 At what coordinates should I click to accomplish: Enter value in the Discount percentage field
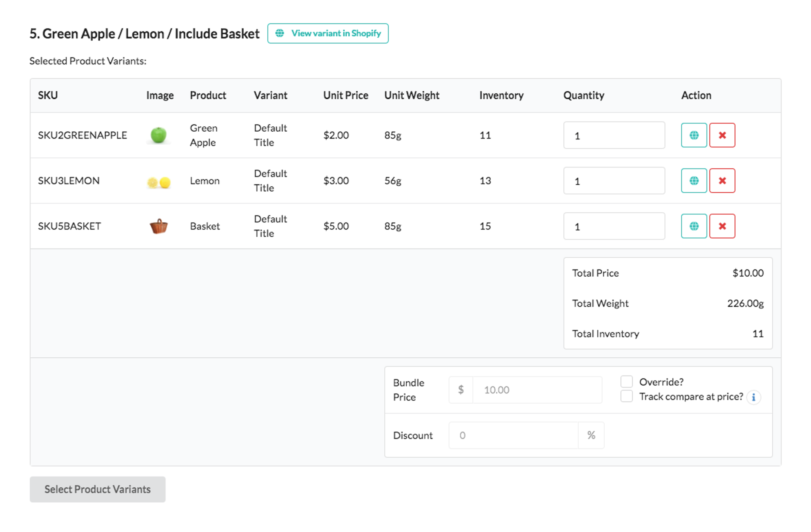[523, 435]
